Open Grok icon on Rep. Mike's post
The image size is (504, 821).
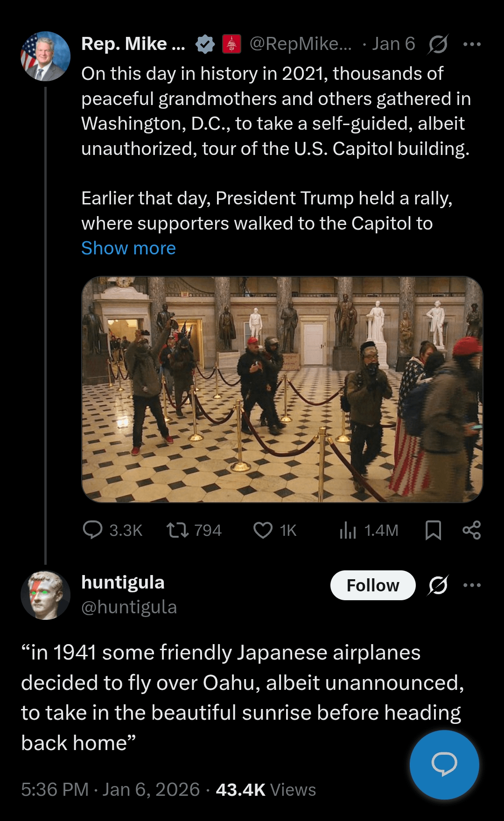click(438, 44)
